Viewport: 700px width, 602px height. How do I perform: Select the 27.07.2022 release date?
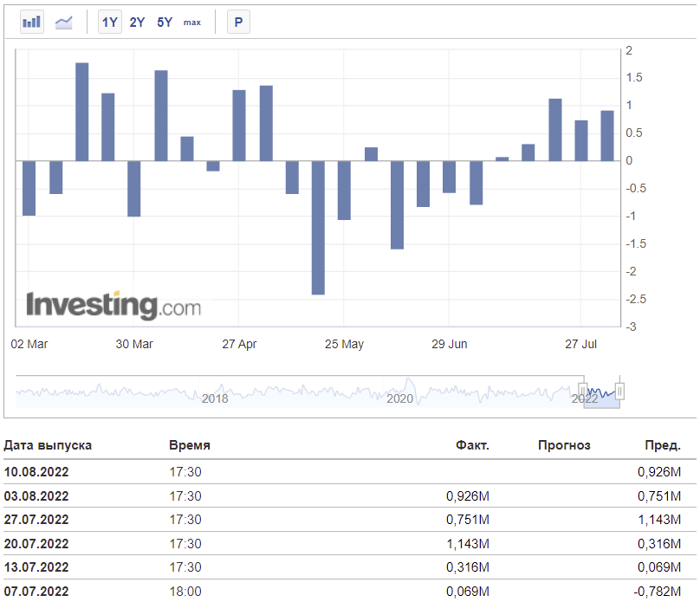[x=36, y=520]
